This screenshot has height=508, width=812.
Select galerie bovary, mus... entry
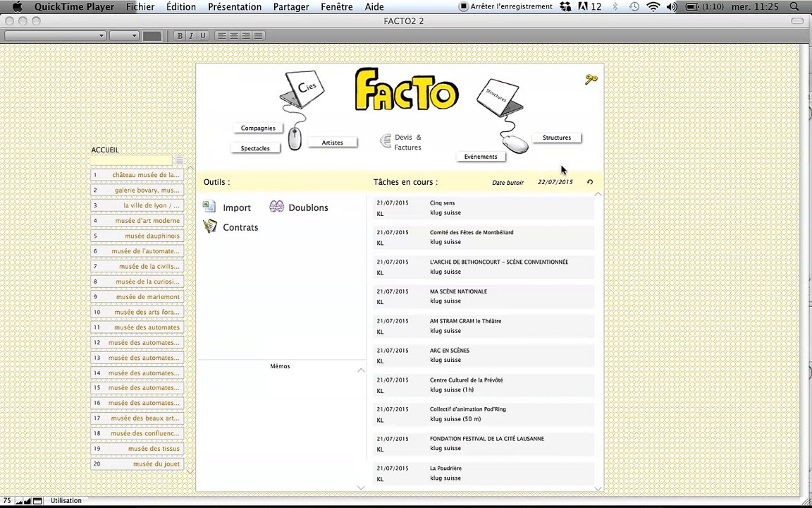point(137,190)
